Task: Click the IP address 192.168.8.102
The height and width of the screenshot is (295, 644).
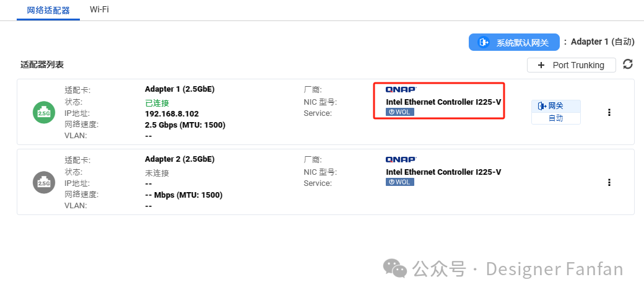Action: click(172, 113)
